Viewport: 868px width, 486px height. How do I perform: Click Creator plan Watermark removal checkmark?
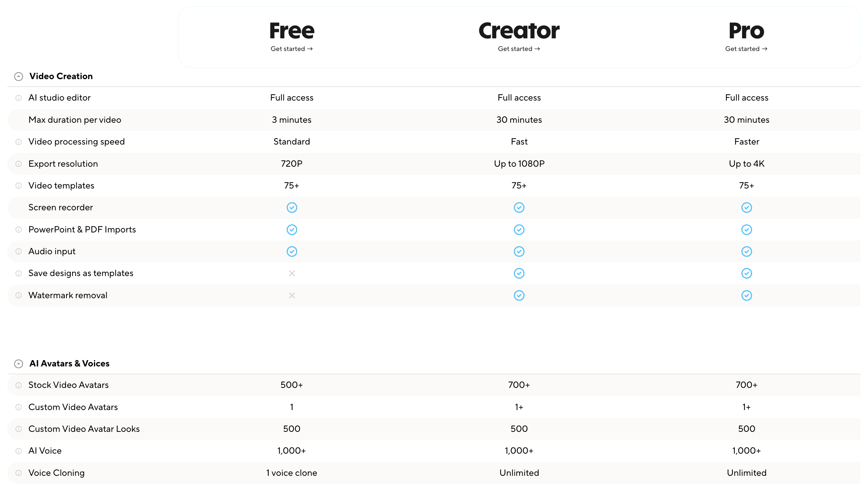point(519,295)
